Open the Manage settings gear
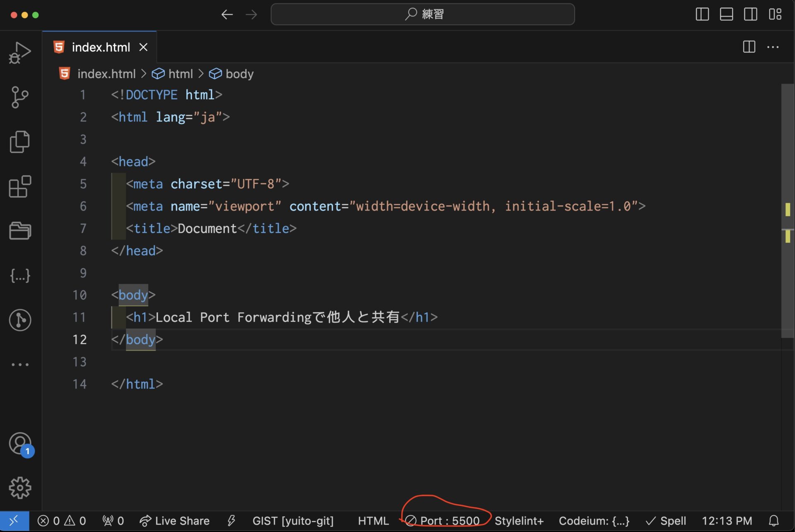The height and width of the screenshot is (532, 795). coord(19,487)
